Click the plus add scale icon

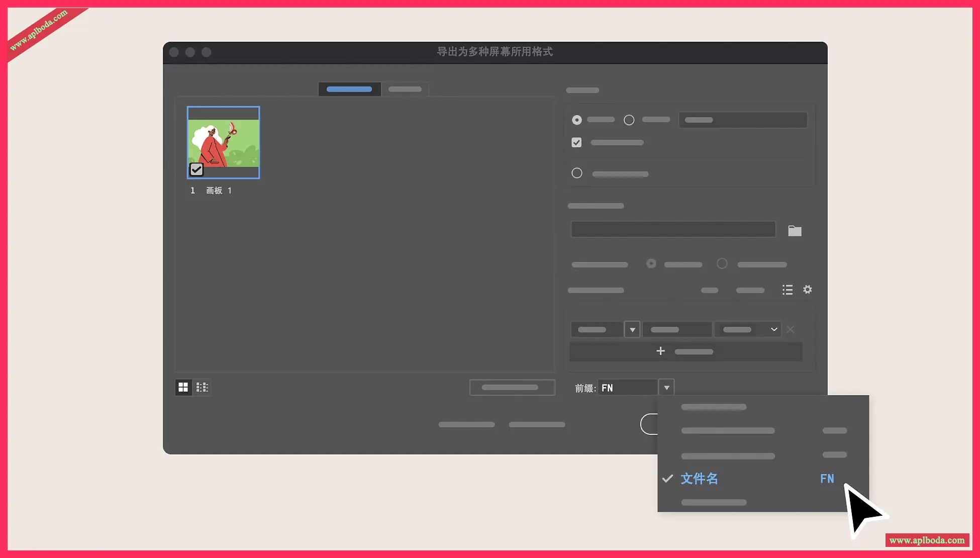point(660,351)
